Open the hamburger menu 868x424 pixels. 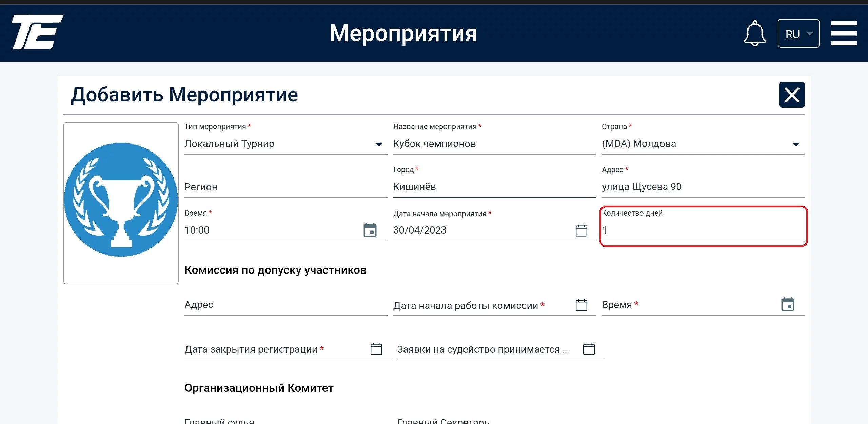point(844,33)
